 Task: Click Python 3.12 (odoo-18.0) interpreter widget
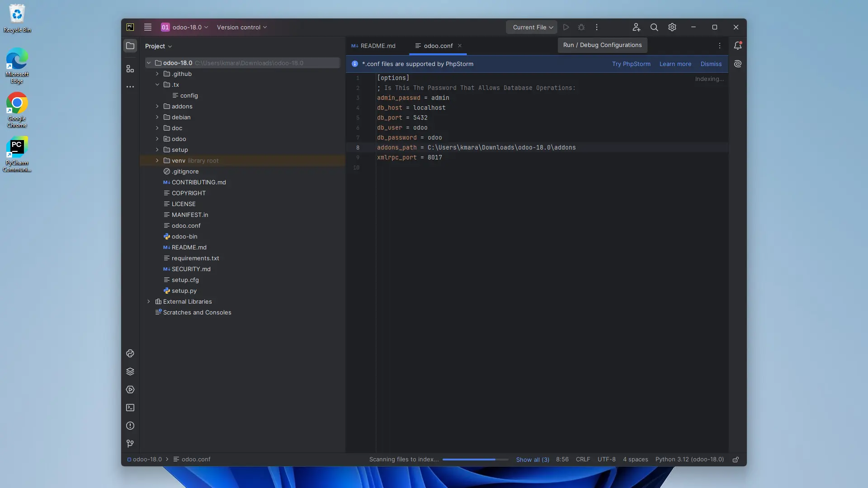click(x=689, y=459)
